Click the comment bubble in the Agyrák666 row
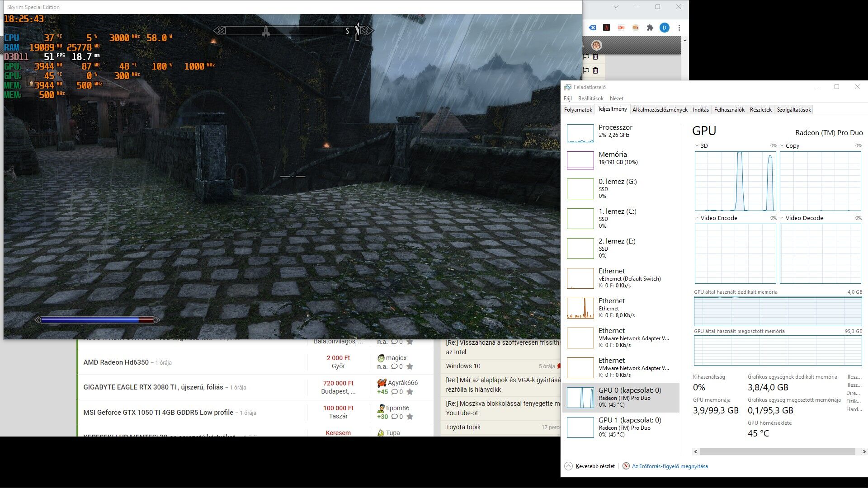This screenshot has width=868, height=488. click(x=394, y=392)
